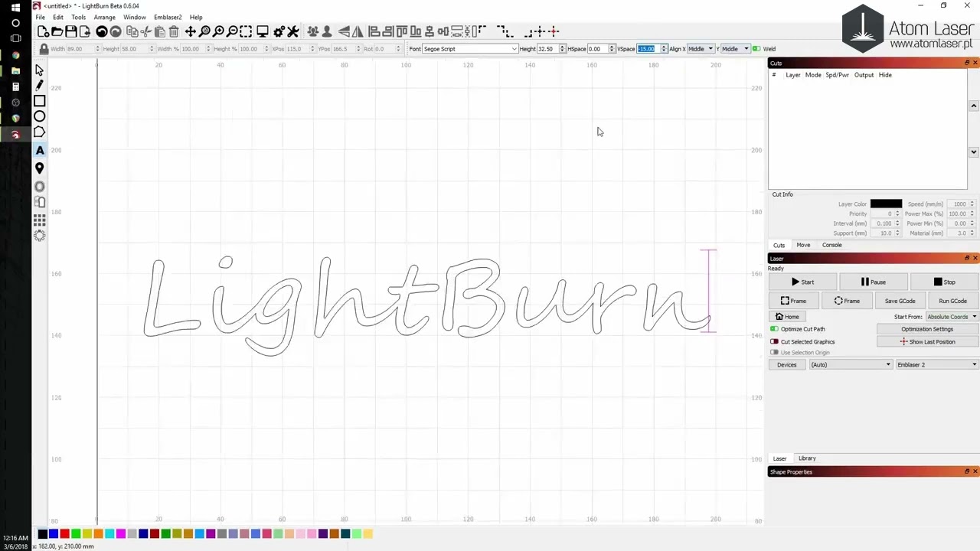Viewport: 980px width, 551px height.
Task: Select the blue color in palette
Action: click(54, 533)
